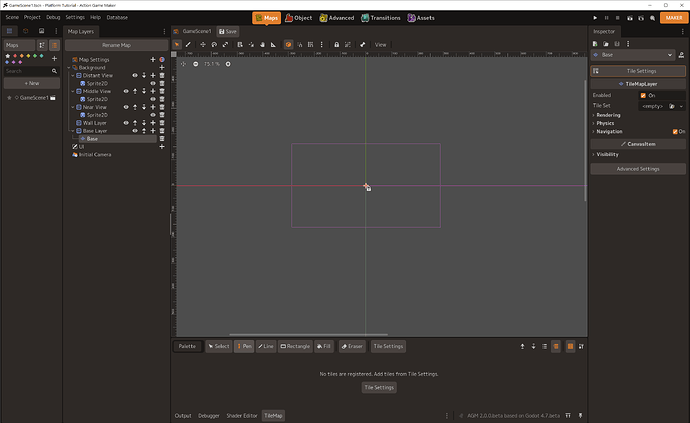Choose the Ruler measuring tool

(273, 44)
